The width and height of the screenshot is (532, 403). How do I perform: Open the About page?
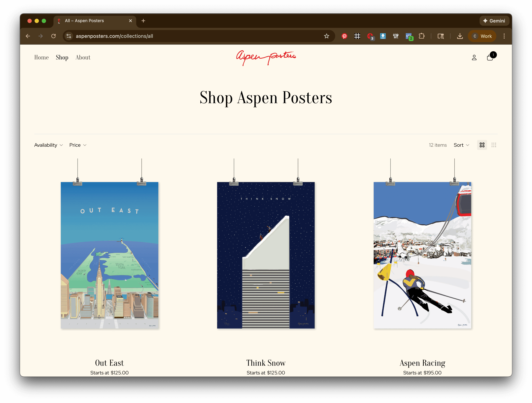(x=83, y=57)
